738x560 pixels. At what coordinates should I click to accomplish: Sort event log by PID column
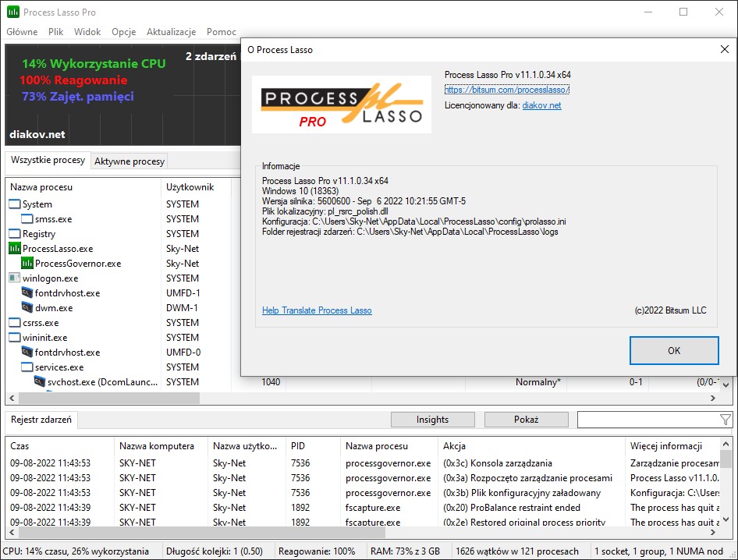[x=313, y=446]
